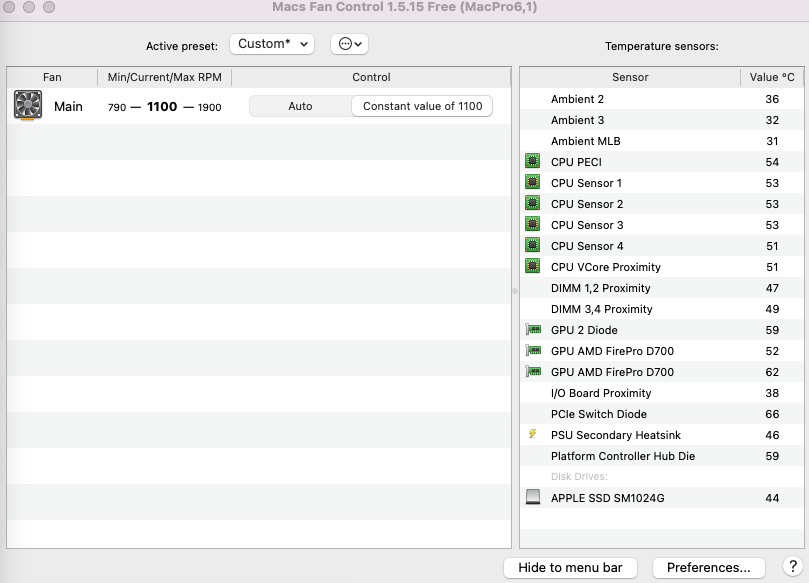809x583 pixels.
Task: Click the CPU Sensor 1 chip icon
Action: [532, 182]
